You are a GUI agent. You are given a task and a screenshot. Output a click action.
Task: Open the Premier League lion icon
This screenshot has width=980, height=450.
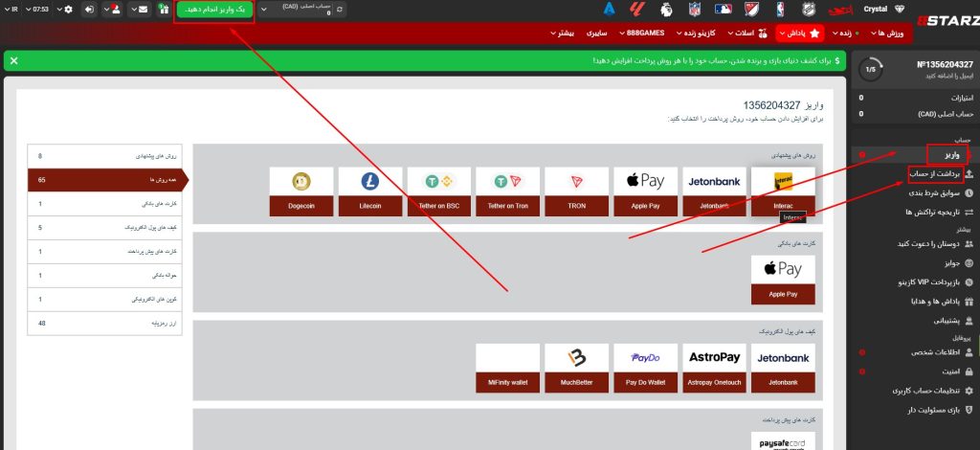pos(666,10)
